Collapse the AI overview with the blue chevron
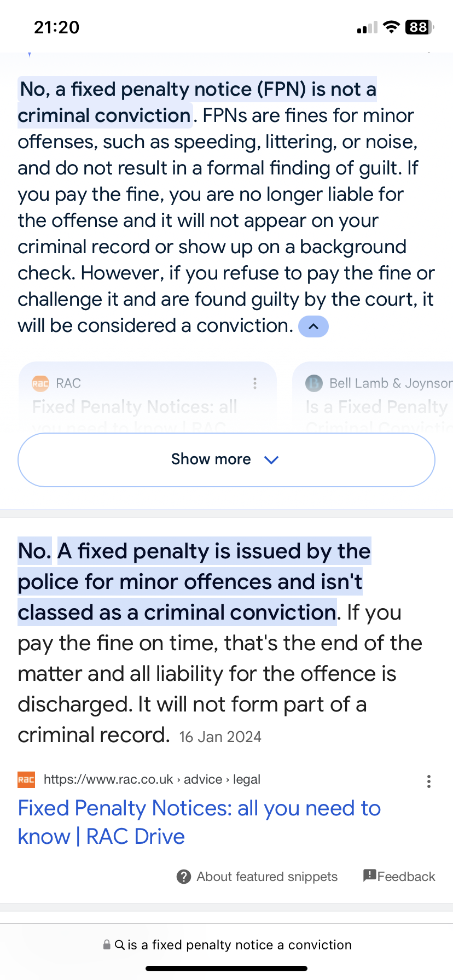 point(313,326)
